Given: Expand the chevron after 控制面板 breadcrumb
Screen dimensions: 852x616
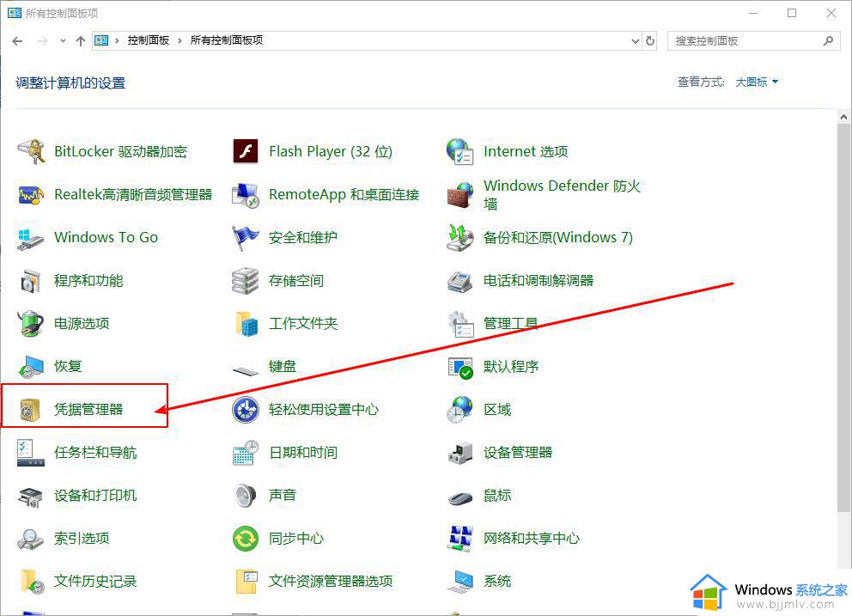Looking at the screenshot, I should [x=180, y=40].
